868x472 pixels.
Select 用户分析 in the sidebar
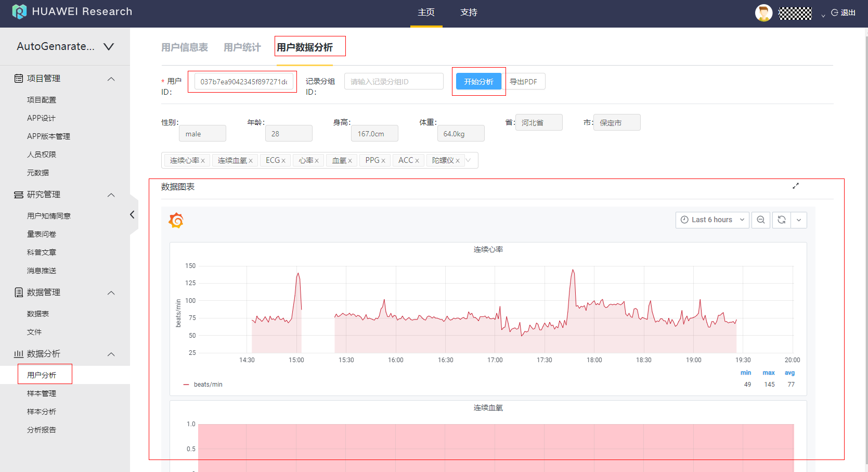tap(42, 375)
